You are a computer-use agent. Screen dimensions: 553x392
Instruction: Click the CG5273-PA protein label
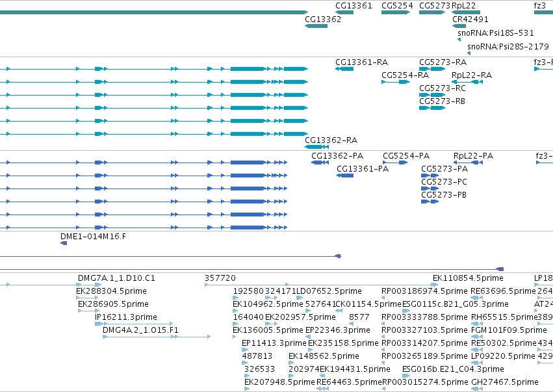(444, 169)
